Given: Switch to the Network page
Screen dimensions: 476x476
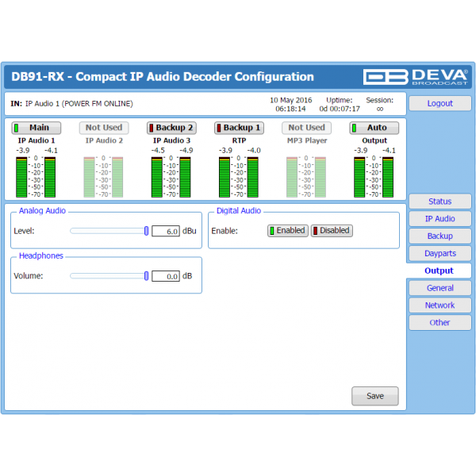Looking at the screenshot, I should click(x=440, y=305).
